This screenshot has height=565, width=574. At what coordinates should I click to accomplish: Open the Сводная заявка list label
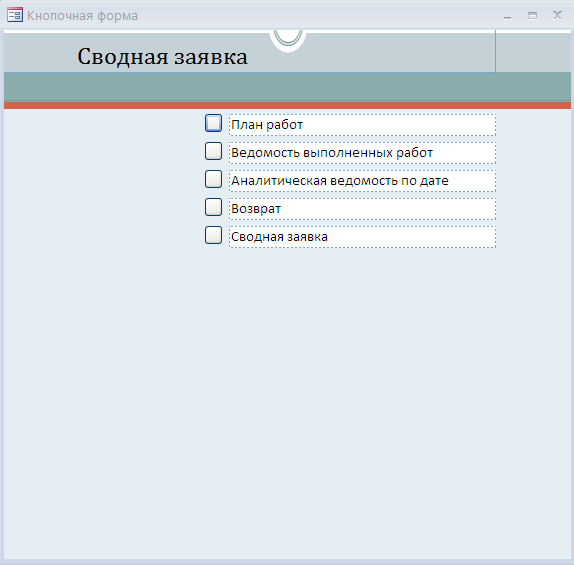pos(362,237)
